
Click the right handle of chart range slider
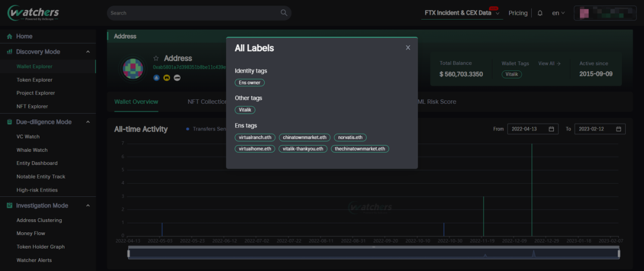click(618, 253)
